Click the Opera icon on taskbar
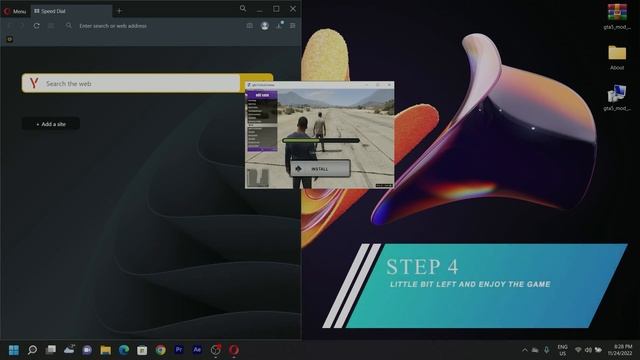The height and width of the screenshot is (360, 640). click(234, 350)
